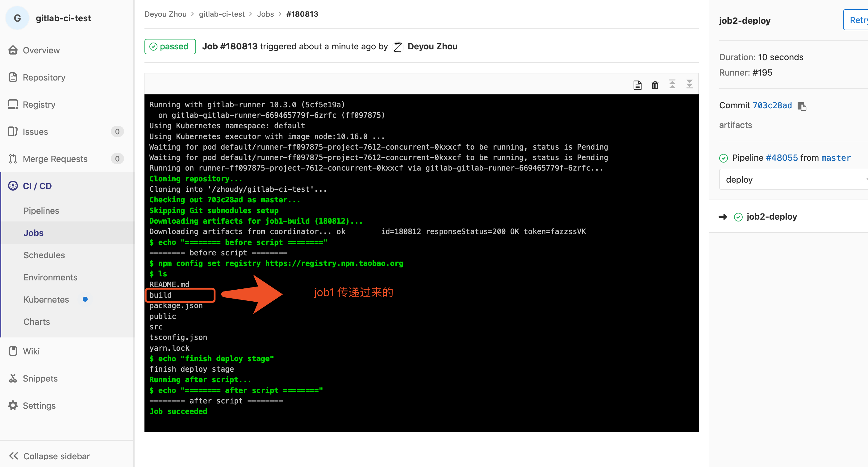
Task: Copy commit SHA with clipboard icon
Action: (802, 106)
